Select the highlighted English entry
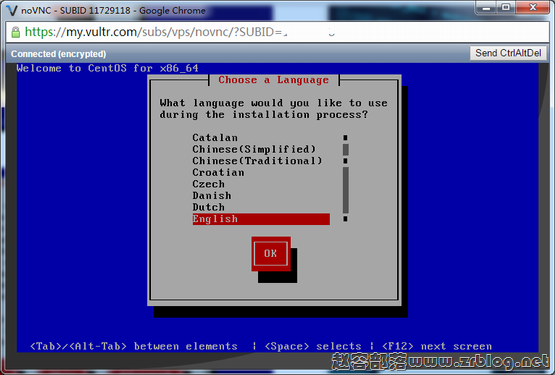This screenshot has width=555, height=375. [261, 219]
